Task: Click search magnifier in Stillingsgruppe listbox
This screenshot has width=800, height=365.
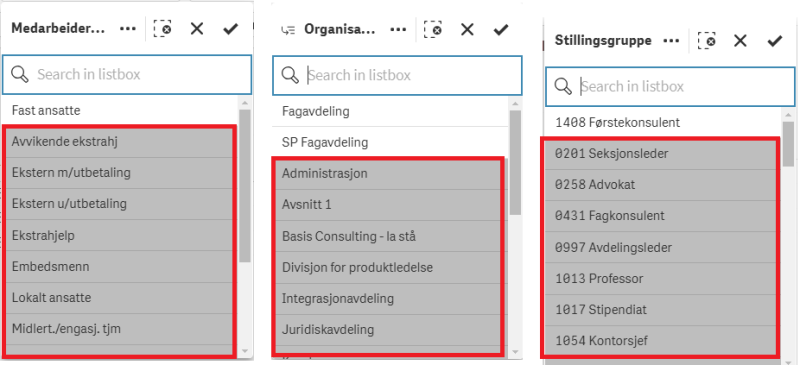Action: [563, 87]
